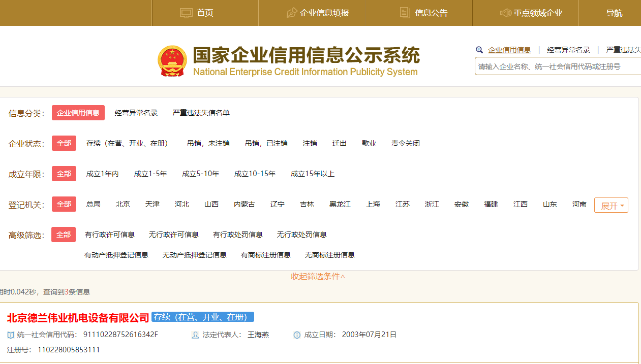Filter by 注销 enterprise status
641x364 pixels.
point(310,143)
